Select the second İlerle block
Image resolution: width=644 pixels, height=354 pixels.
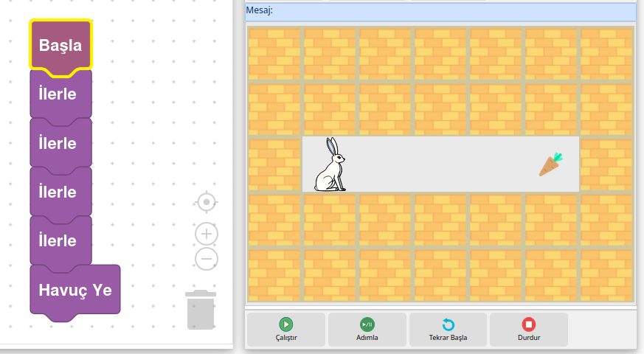point(58,143)
